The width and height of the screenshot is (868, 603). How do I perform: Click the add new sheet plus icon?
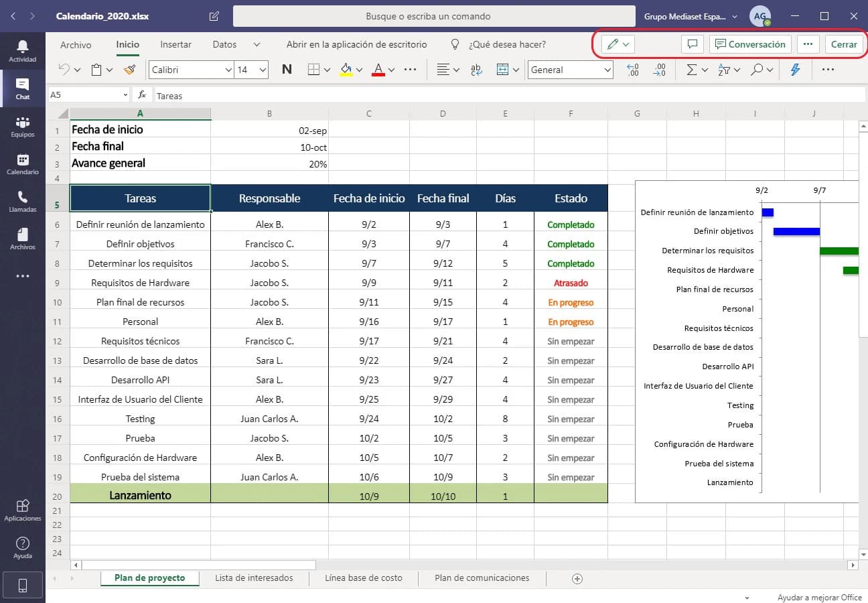[577, 579]
